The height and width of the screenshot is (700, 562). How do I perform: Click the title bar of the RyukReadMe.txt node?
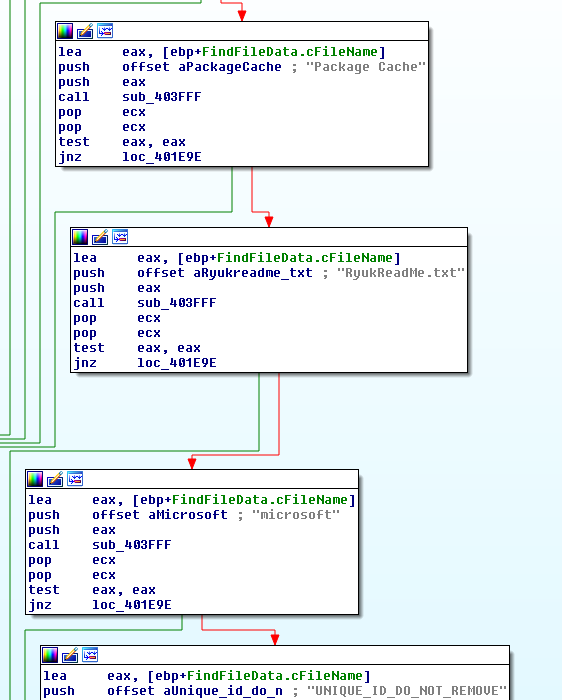coord(269,237)
